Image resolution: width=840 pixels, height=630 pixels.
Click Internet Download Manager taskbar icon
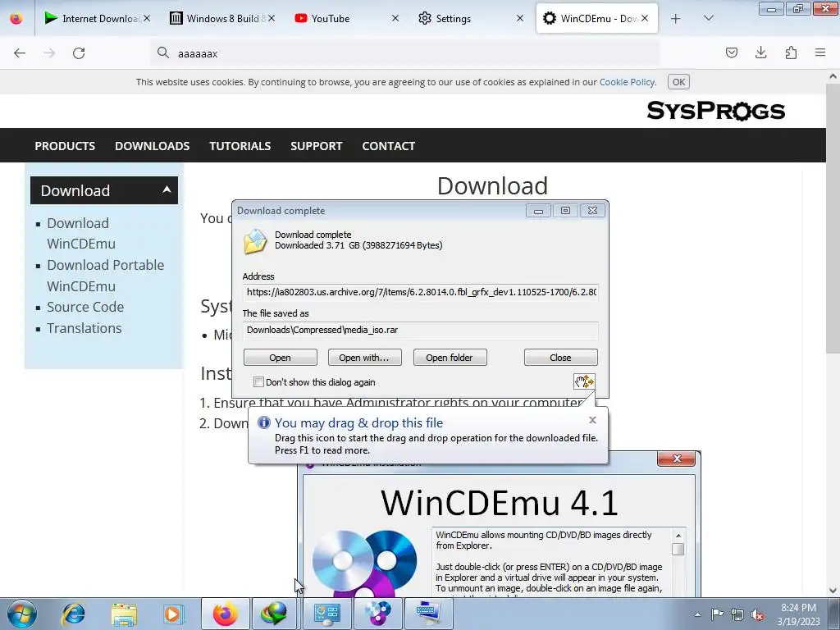pos(274,614)
